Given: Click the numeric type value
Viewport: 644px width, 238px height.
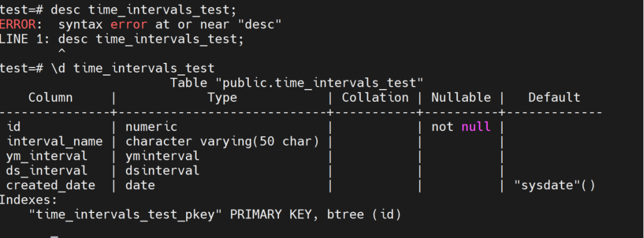Looking at the screenshot, I should tap(151, 127).
